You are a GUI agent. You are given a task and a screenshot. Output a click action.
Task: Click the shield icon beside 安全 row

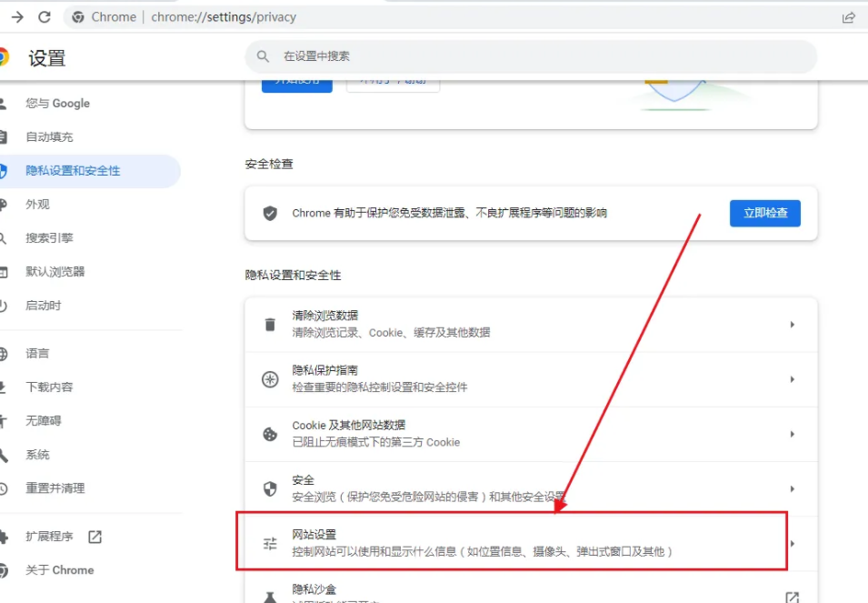270,489
